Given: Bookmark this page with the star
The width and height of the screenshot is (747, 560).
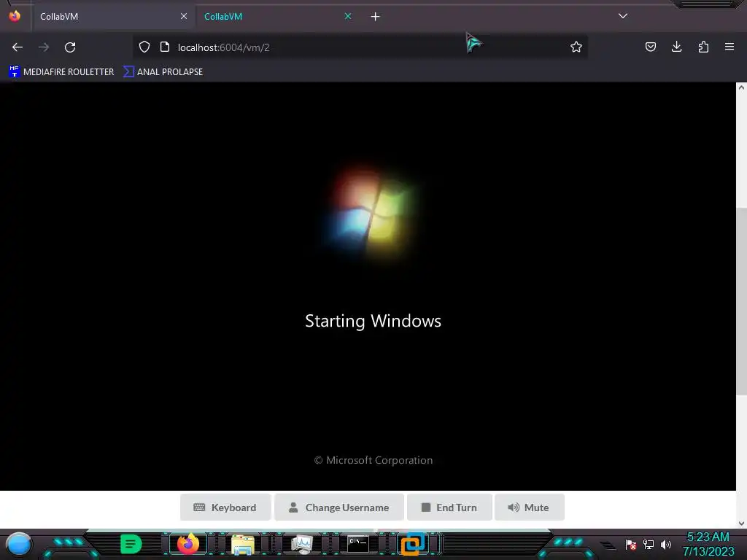Looking at the screenshot, I should 576,47.
